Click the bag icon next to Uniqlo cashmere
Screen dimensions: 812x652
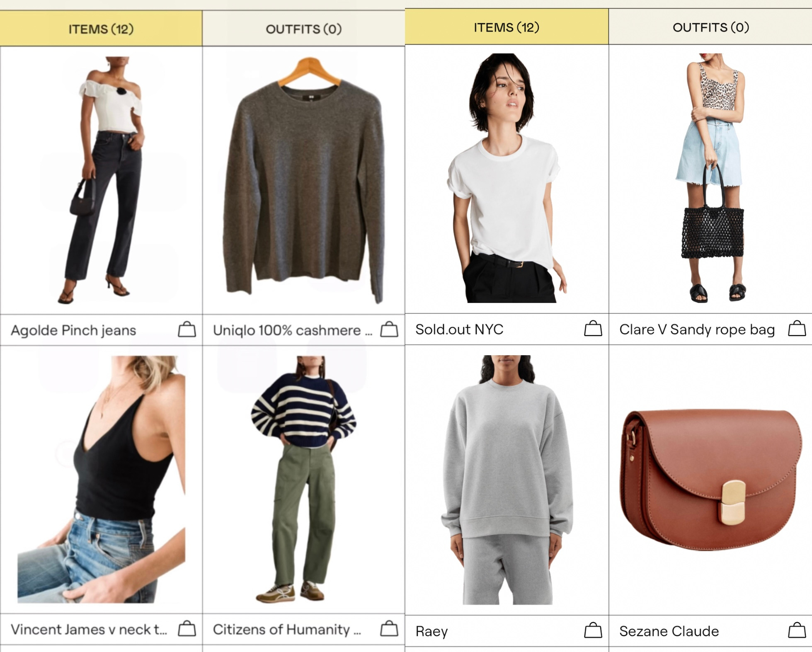coord(389,330)
